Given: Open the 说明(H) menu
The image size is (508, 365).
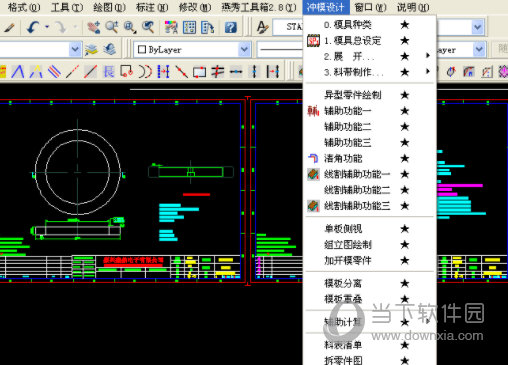Looking at the screenshot, I should click(413, 7).
